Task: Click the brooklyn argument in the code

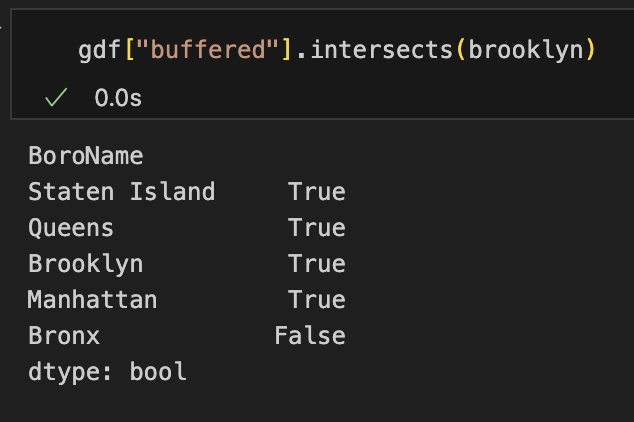Action: point(524,48)
